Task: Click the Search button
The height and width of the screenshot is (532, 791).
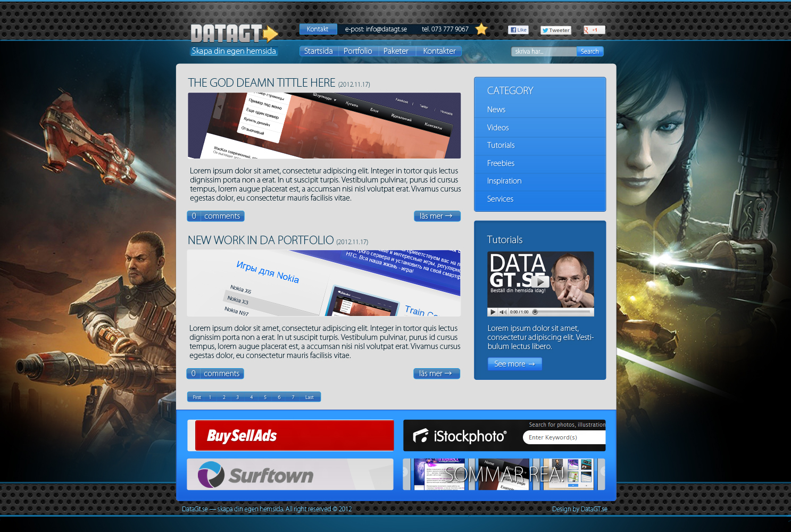Action: 590,52
